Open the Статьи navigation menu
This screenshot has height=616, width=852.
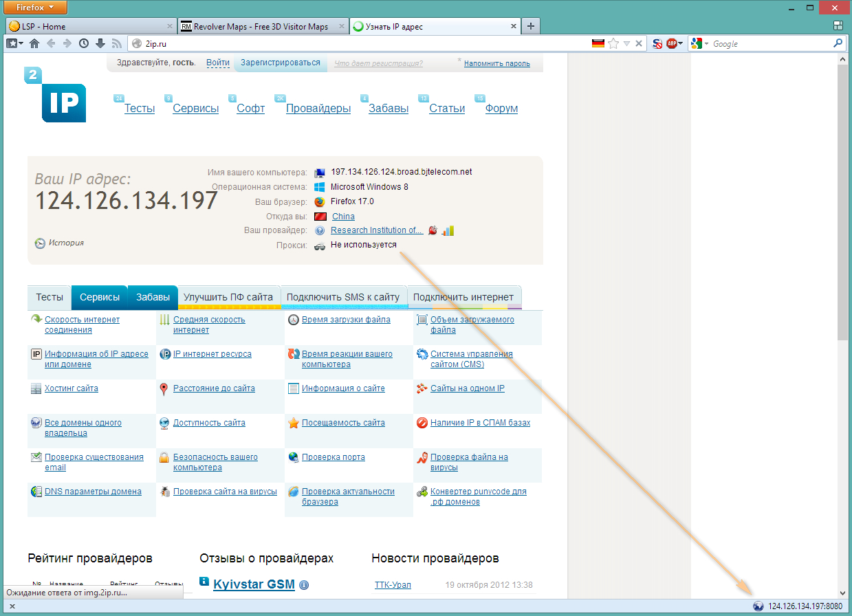pos(447,109)
